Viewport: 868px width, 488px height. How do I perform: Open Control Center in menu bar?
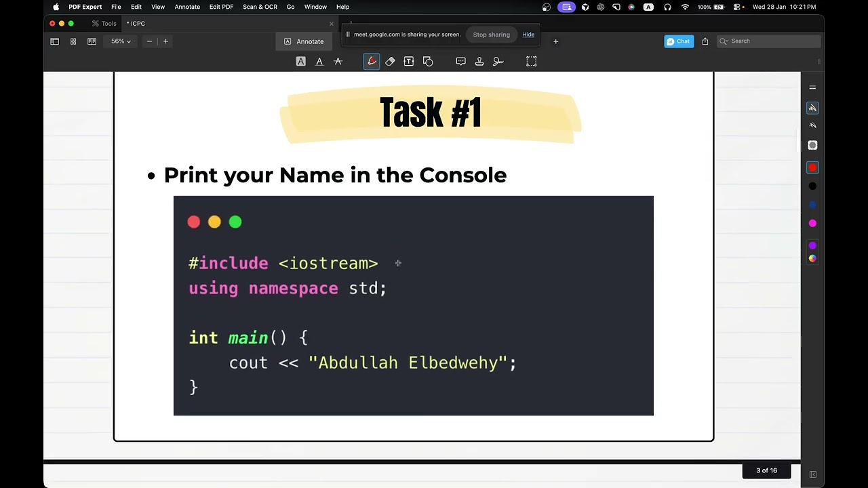(738, 7)
